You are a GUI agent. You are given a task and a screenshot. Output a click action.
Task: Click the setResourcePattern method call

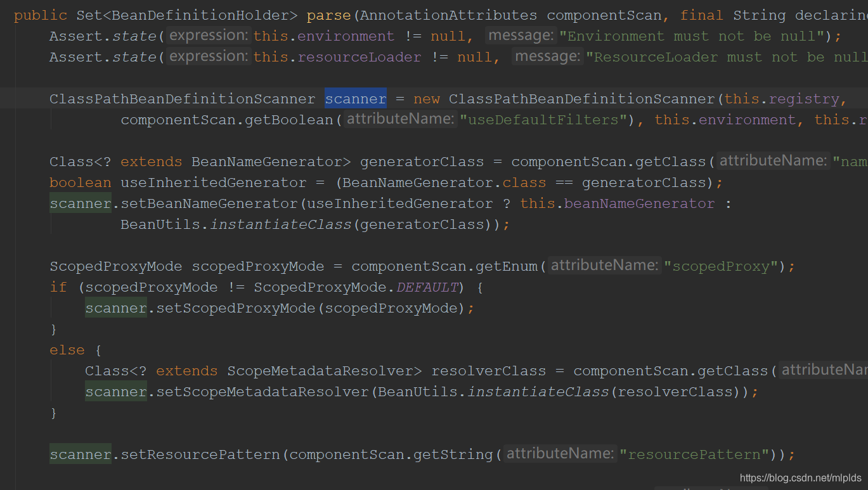pyautogui.click(x=200, y=455)
